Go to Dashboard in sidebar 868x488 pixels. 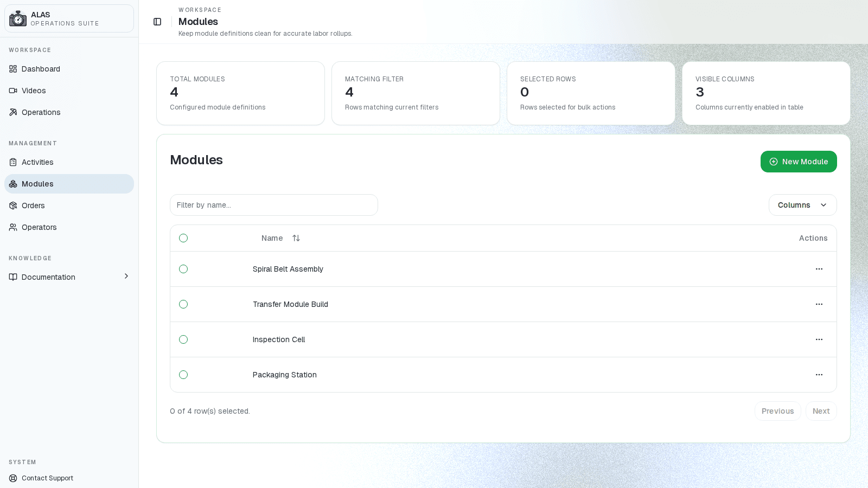(69, 69)
